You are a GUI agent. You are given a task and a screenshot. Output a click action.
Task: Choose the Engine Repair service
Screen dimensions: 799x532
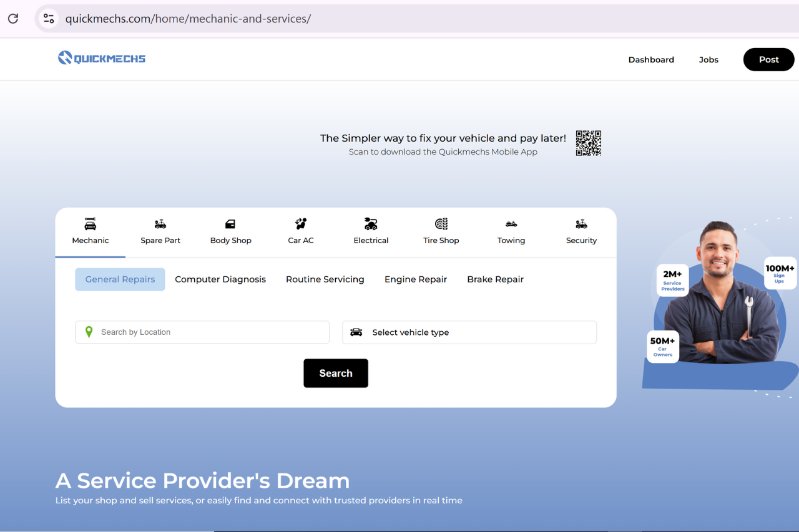tap(416, 279)
